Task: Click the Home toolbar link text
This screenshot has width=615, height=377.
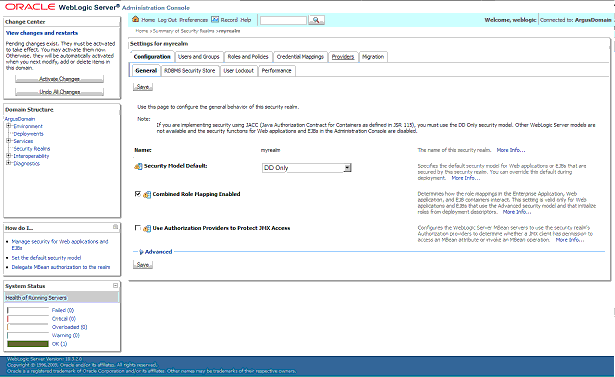Action: pyautogui.click(x=148, y=20)
